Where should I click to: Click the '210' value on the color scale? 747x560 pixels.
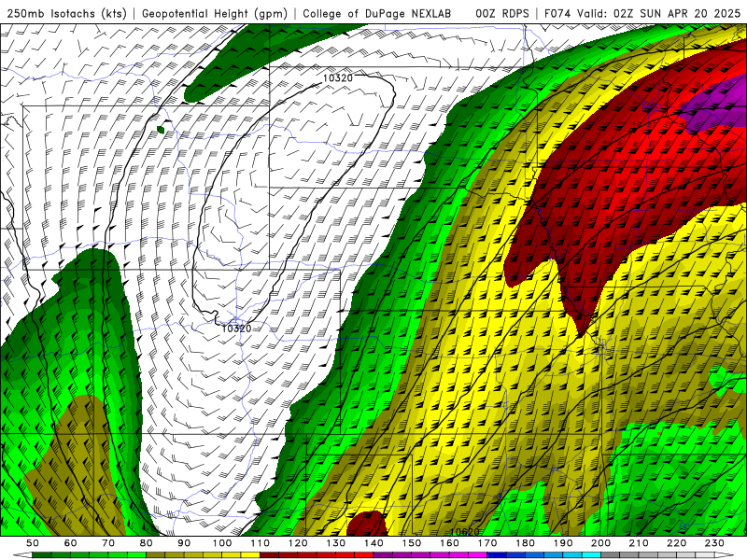click(639, 543)
